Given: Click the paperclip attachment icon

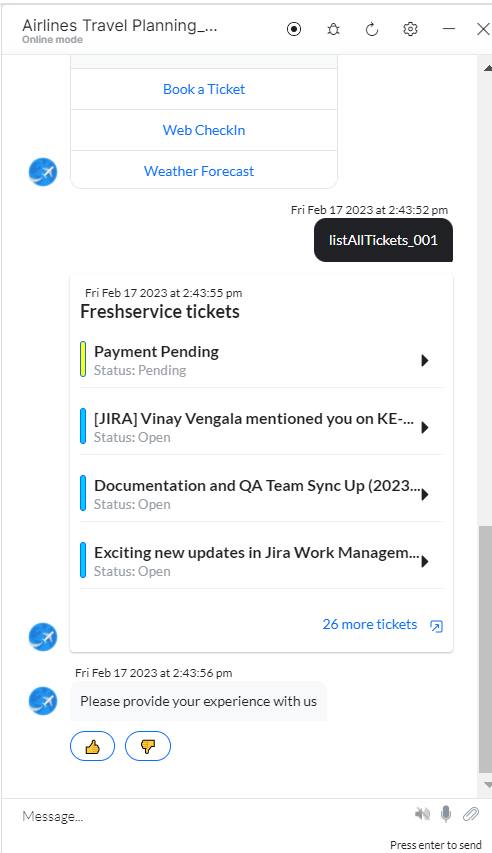Looking at the screenshot, I should [471, 814].
